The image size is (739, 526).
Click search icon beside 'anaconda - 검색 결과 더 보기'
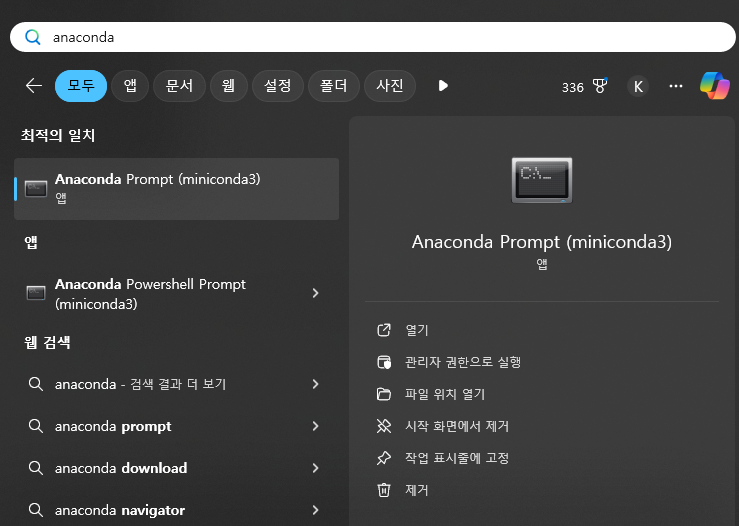[x=36, y=384]
